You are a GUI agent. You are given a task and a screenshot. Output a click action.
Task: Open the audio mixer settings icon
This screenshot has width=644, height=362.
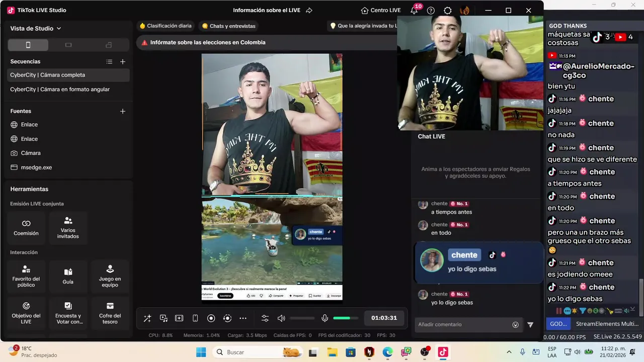click(x=265, y=318)
